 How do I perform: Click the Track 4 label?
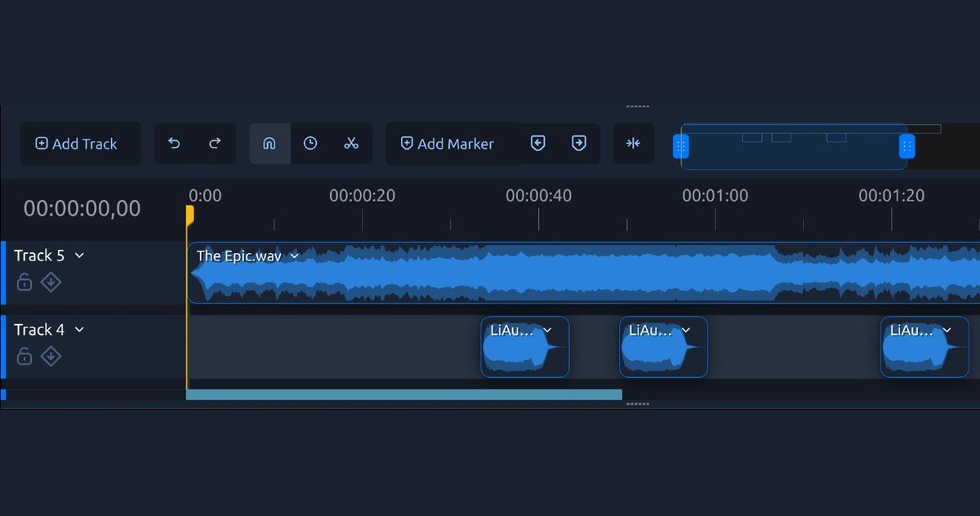(39, 330)
